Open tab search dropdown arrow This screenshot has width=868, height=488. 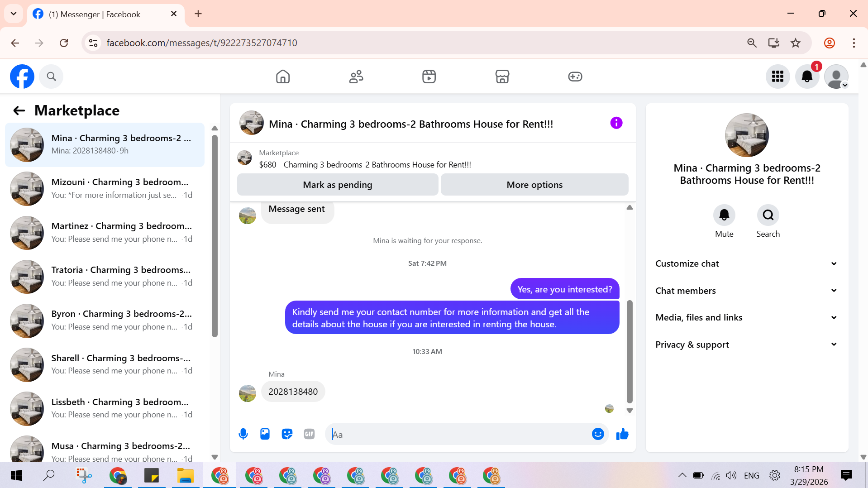[x=14, y=14]
